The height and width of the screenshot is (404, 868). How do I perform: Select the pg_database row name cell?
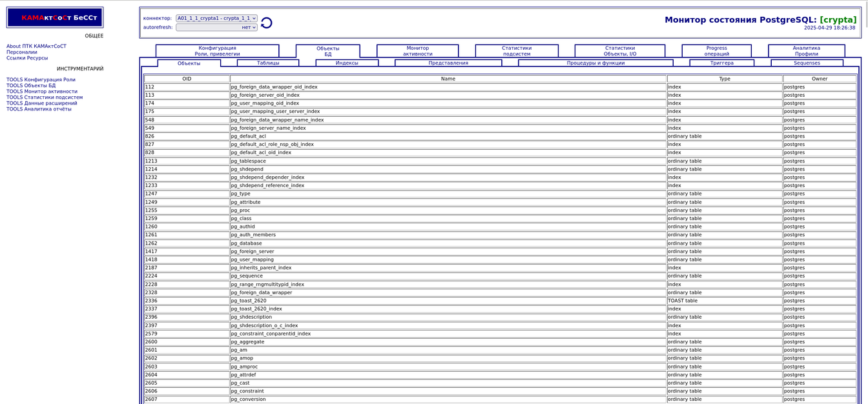(448, 243)
